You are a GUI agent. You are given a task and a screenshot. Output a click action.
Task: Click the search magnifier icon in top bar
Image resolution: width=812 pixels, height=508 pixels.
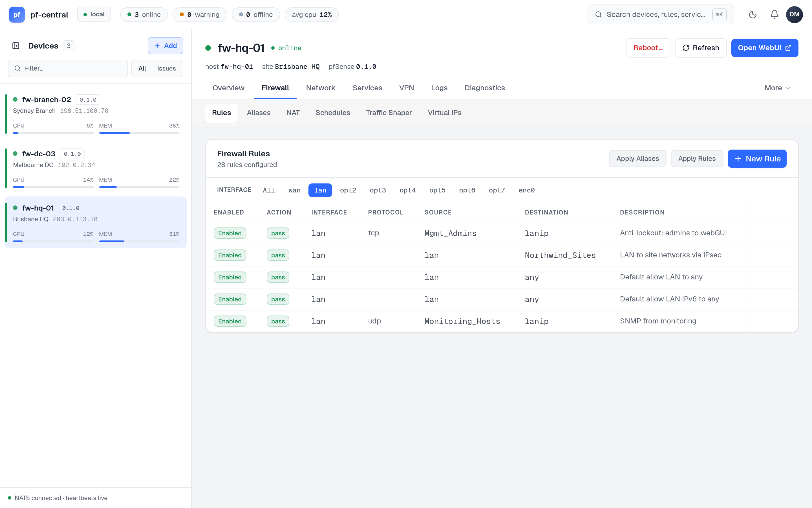click(598, 14)
